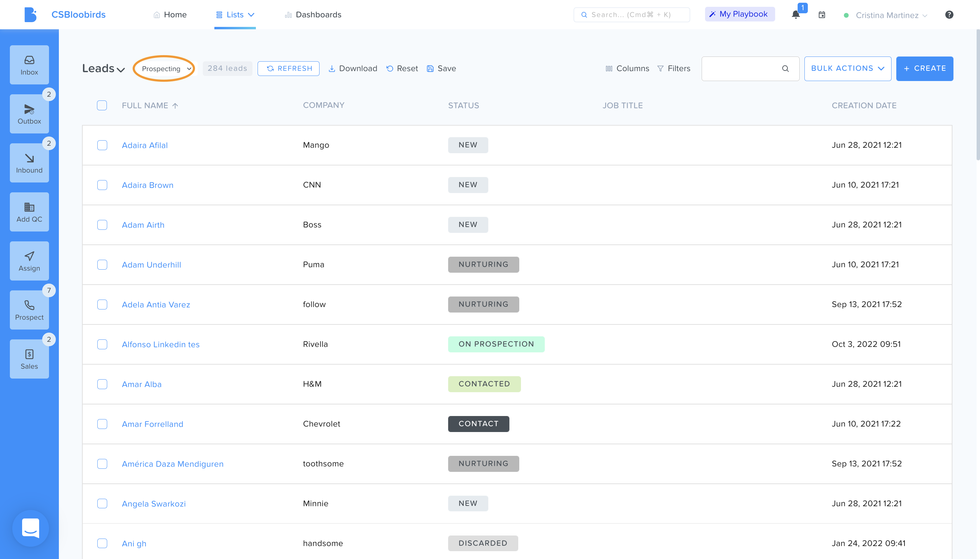Screen dimensions: 980x559
Task: Select the Adaira Brown row checkbox
Action: (x=102, y=185)
